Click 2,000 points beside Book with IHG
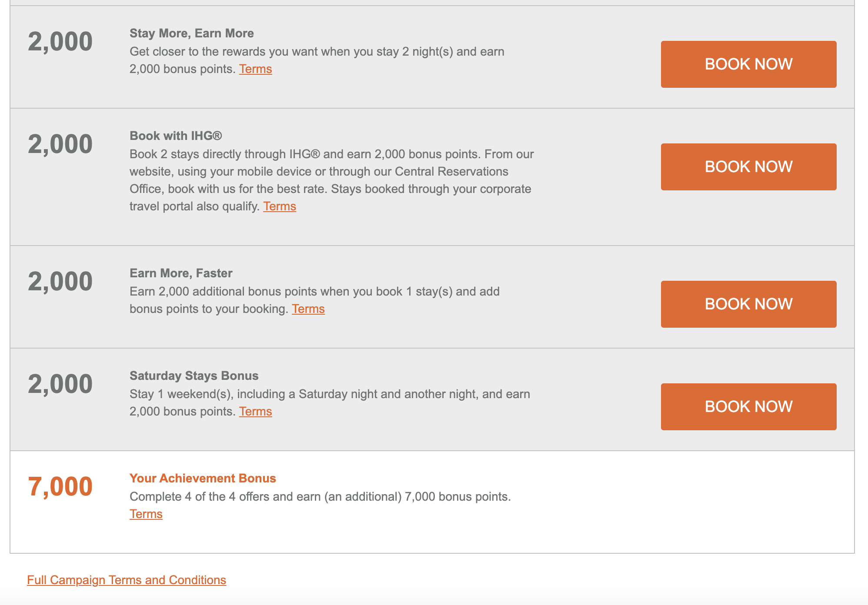The width and height of the screenshot is (868, 605). click(60, 144)
